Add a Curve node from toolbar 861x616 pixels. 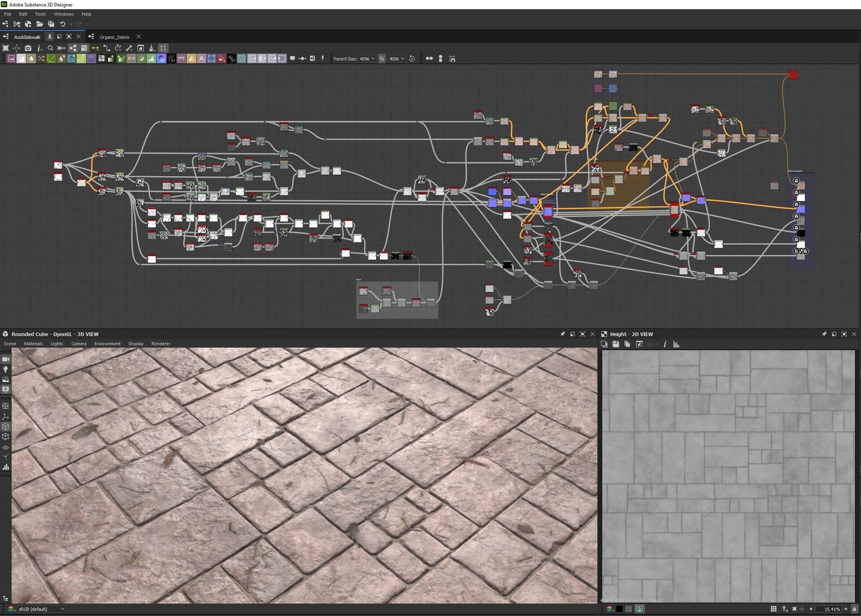(x=51, y=59)
